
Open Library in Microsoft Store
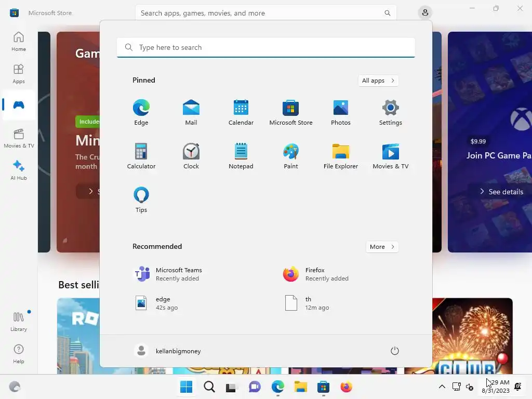click(19, 322)
